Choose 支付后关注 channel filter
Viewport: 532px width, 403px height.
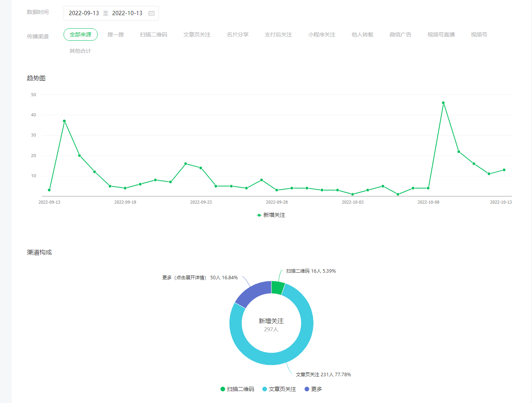(x=278, y=35)
